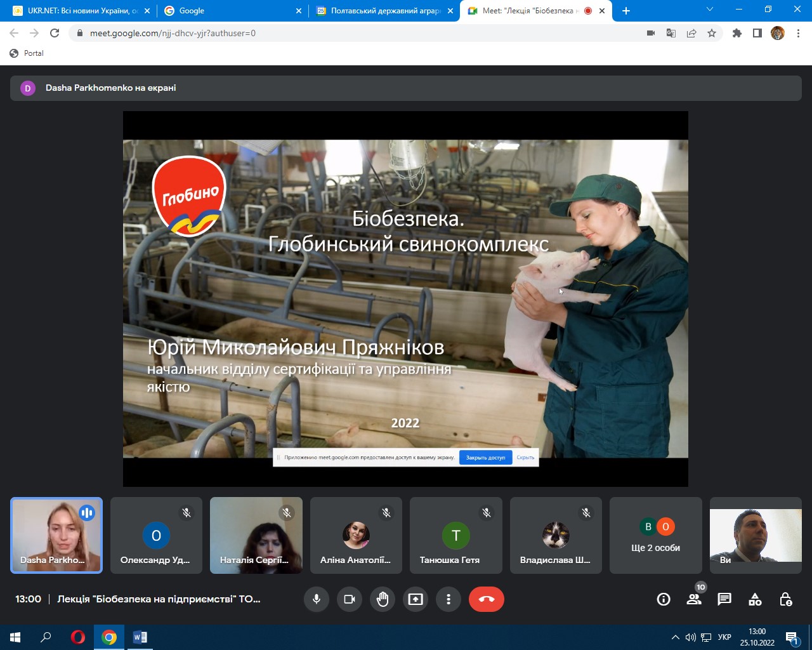
Task: Select Аліна Анатолії participant tile
Action: [x=356, y=535]
